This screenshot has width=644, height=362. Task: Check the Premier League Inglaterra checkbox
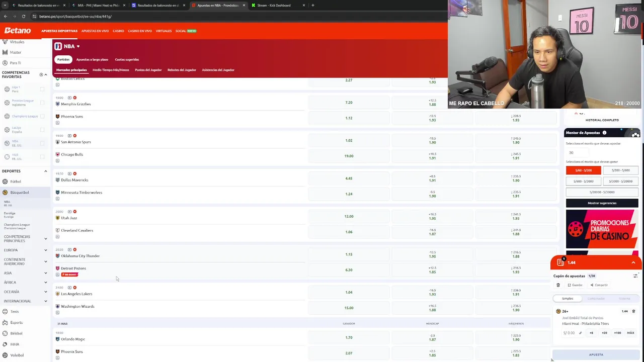(x=42, y=103)
